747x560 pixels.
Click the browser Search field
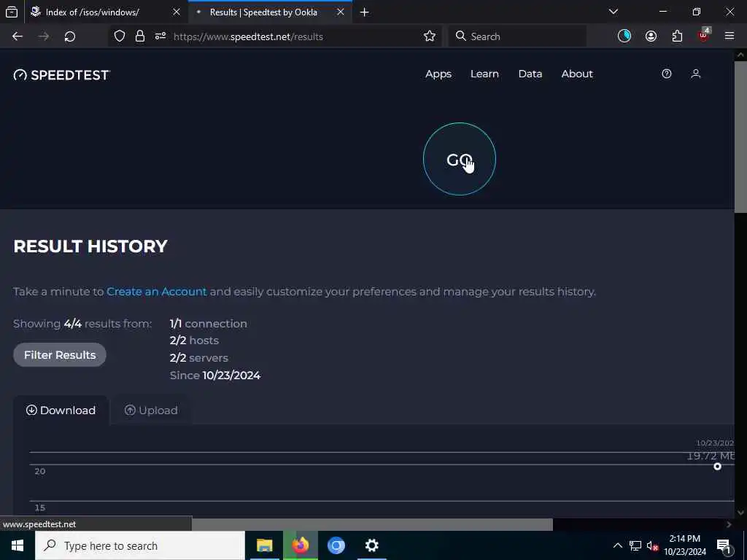click(517, 36)
